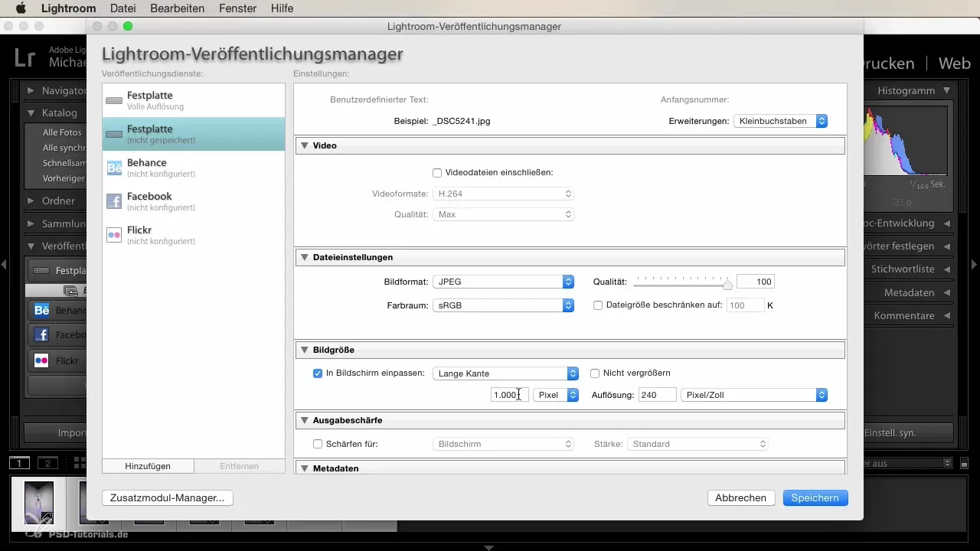Image resolution: width=980 pixels, height=551 pixels.
Task: Open the Fenster menu
Action: point(238,8)
